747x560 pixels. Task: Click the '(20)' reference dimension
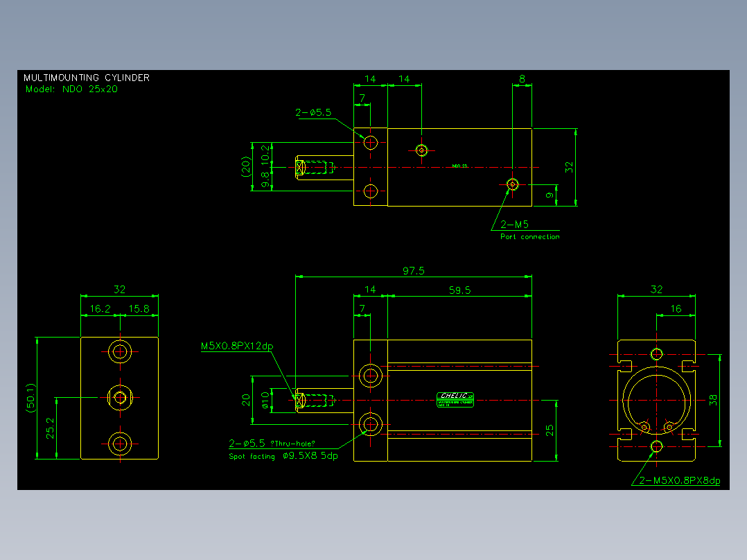246,167
